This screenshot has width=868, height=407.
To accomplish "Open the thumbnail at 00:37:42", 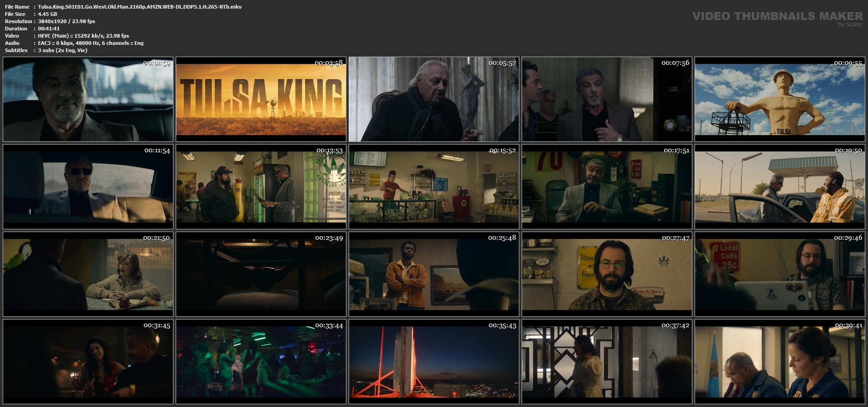I will (607, 362).
